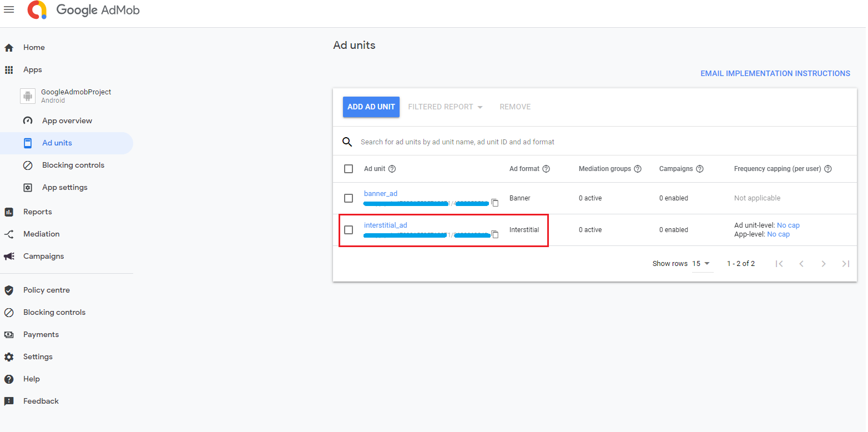Select the banner_ad row checkbox
This screenshot has height=432, width=868.
point(349,198)
